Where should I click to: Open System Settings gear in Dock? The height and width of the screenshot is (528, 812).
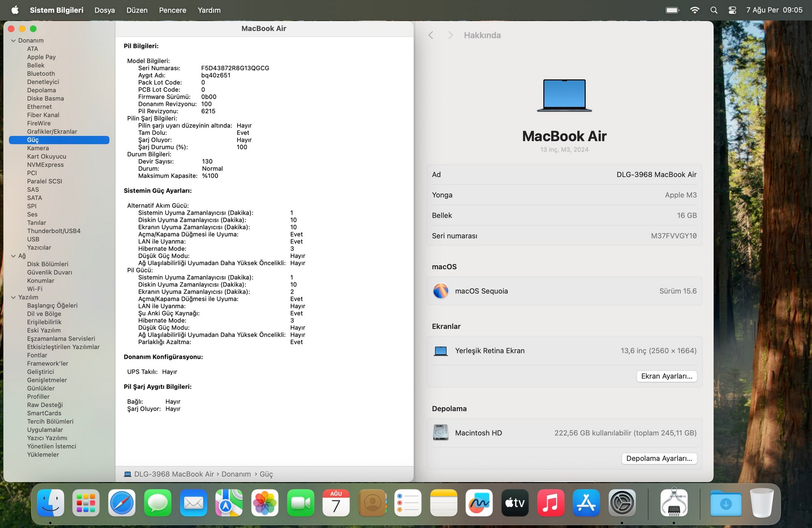tap(622, 503)
